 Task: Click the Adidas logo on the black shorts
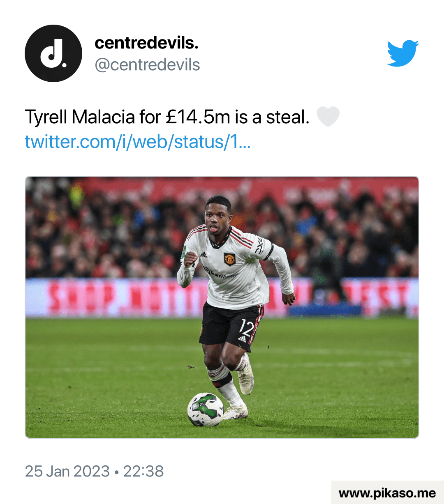click(x=243, y=339)
